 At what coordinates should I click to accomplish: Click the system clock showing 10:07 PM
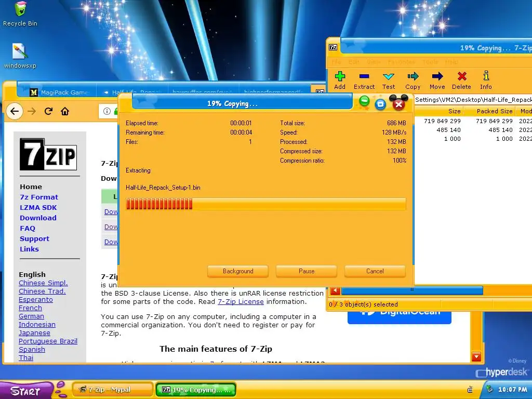point(512,390)
